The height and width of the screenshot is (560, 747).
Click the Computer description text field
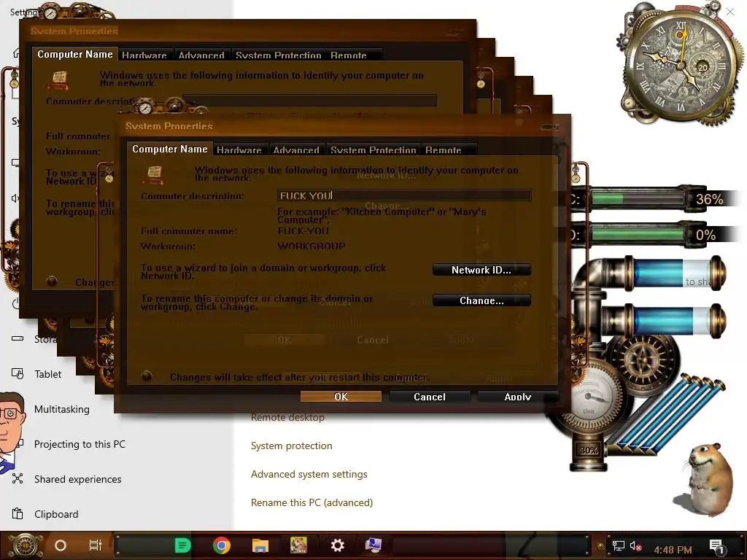(x=404, y=195)
